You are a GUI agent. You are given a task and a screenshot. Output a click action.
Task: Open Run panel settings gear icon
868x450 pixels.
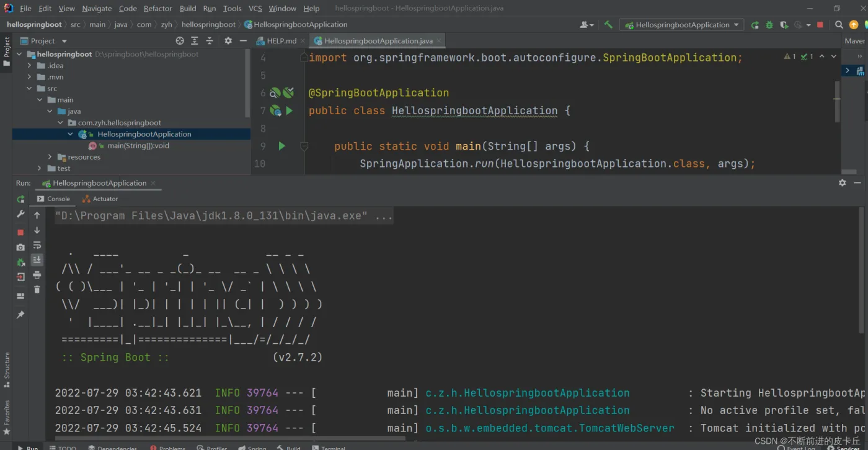tap(842, 183)
